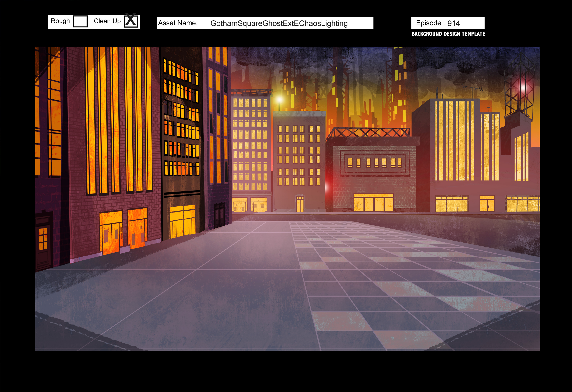Click the GothamSquareGhostExtEChaosLighting asset name text
The image size is (572, 392).
[279, 23]
